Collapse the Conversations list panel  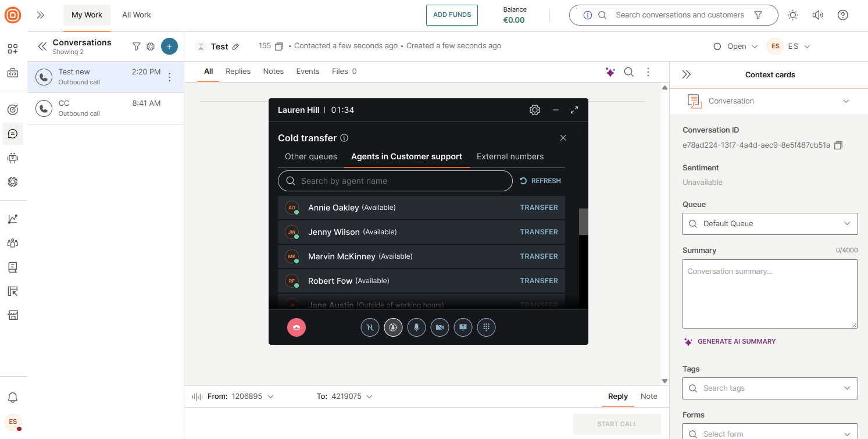pyautogui.click(x=42, y=47)
